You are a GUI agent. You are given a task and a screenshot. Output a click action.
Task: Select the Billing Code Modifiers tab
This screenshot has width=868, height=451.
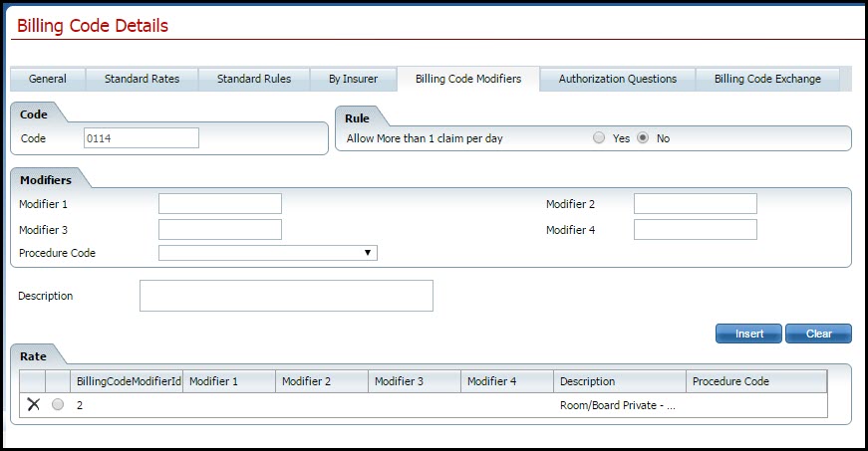(467, 79)
